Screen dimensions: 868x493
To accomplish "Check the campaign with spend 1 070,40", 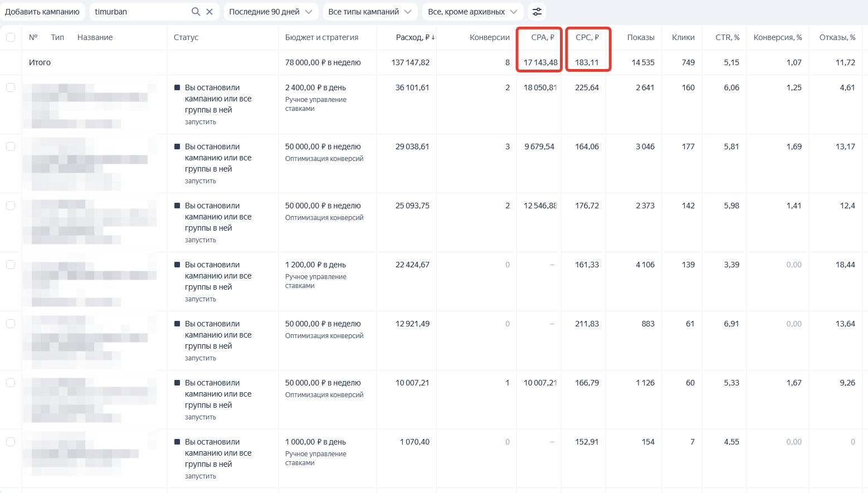I will [x=11, y=442].
